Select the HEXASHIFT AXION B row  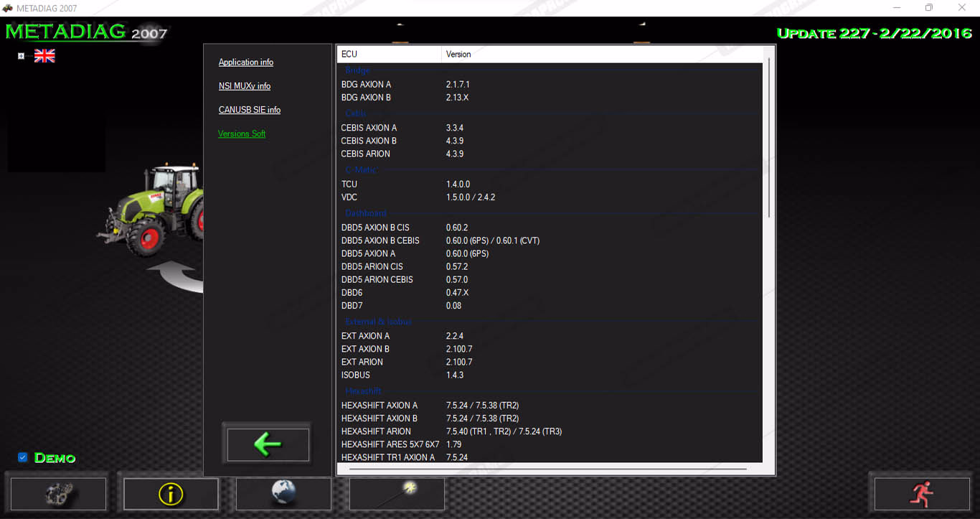pyautogui.click(x=550, y=418)
